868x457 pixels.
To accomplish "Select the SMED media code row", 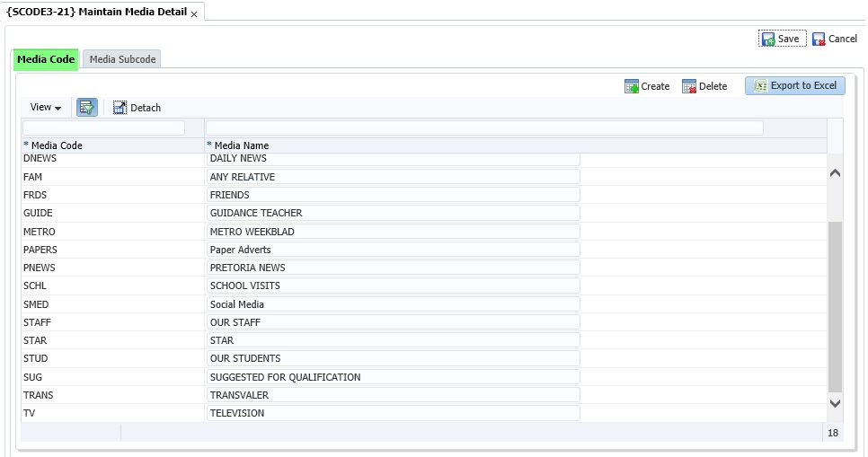I will click(x=36, y=304).
